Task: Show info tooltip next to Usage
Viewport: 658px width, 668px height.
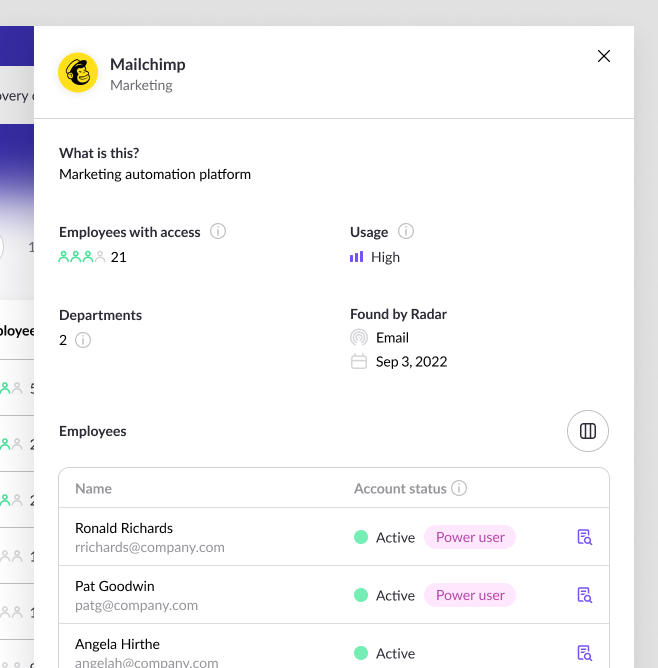Action: click(x=405, y=231)
